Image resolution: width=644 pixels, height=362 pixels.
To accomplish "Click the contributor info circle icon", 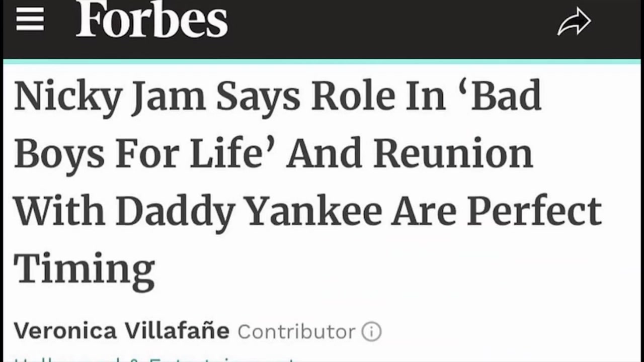I will coord(371,332).
